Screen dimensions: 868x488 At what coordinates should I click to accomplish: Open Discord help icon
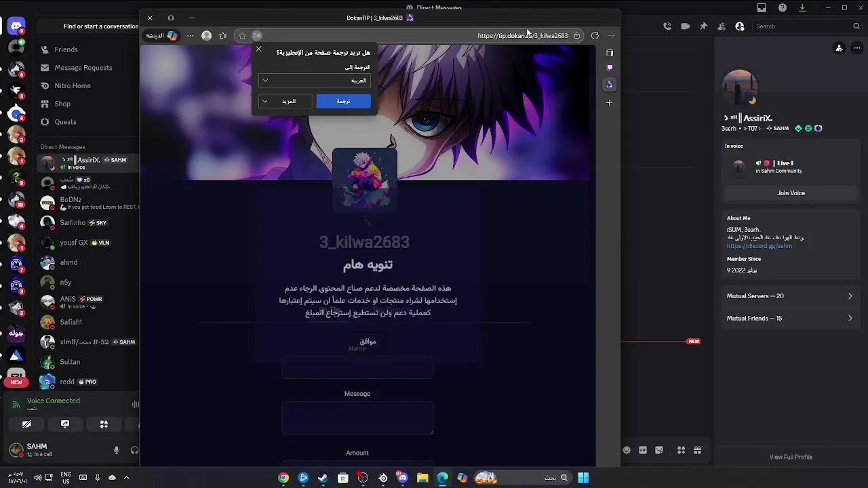[x=783, y=8]
